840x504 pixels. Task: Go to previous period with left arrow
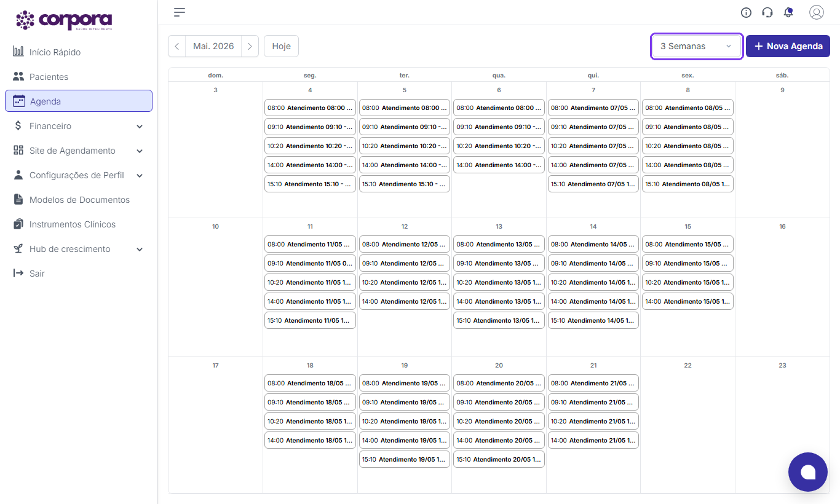(177, 46)
